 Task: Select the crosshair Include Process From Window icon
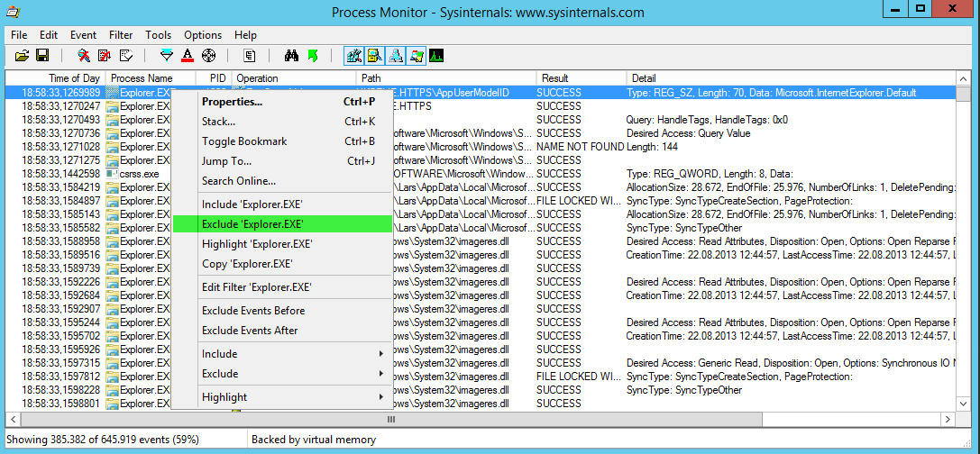(208, 56)
